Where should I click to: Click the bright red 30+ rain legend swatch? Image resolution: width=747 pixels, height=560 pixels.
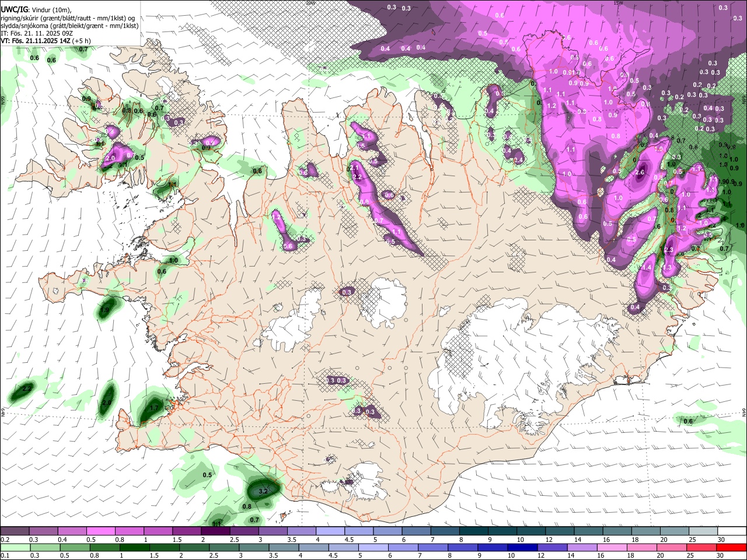(732, 547)
